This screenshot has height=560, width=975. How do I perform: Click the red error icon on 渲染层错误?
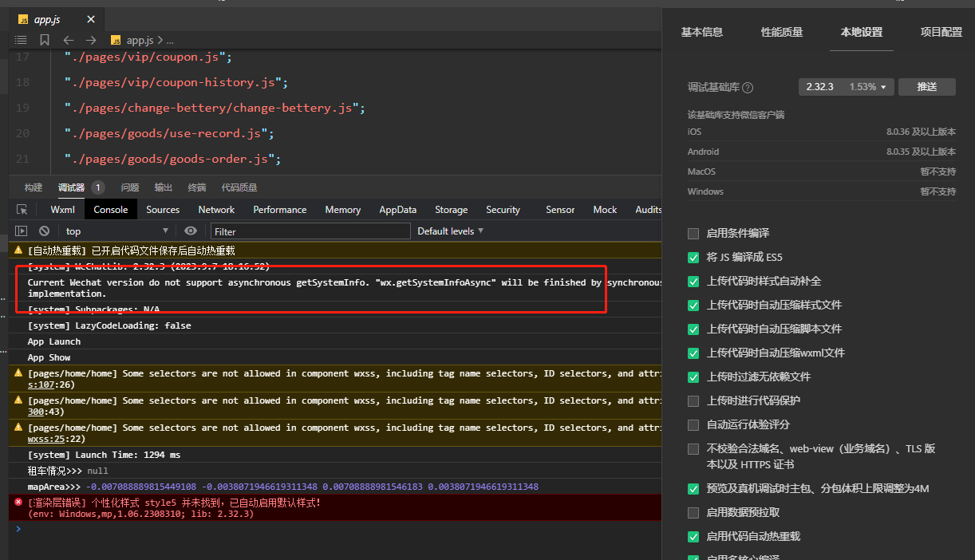[x=18, y=503]
